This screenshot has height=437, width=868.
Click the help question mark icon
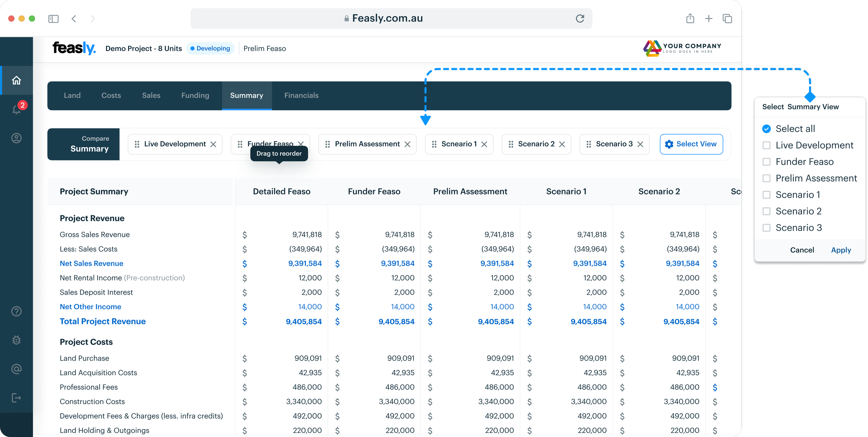coord(16,311)
